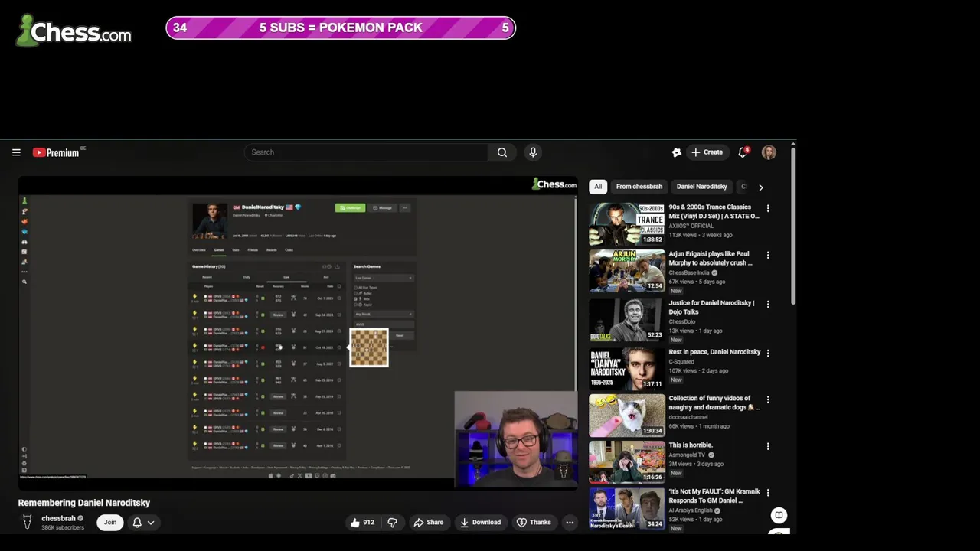Open options for funny dogs collection video
980x551 pixels.
click(x=768, y=399)
